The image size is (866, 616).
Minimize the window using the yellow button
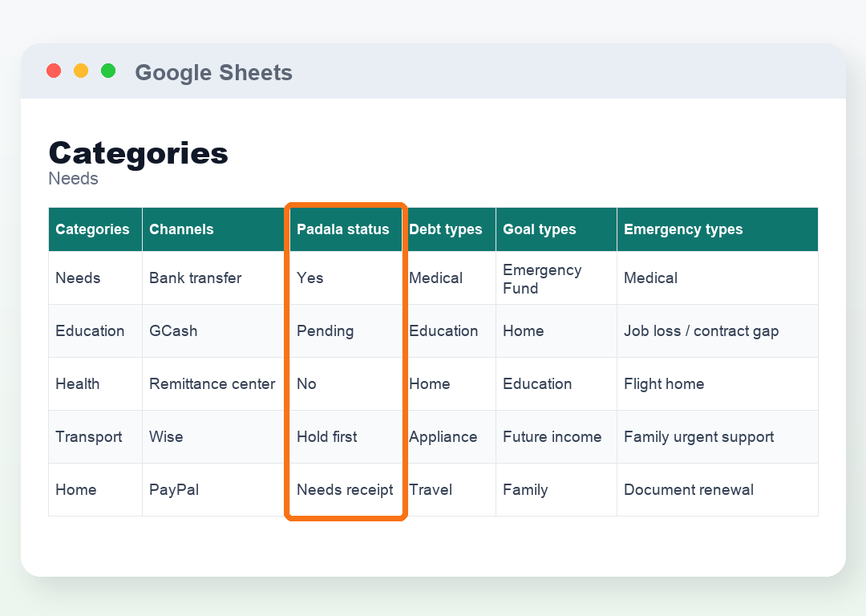81,71
